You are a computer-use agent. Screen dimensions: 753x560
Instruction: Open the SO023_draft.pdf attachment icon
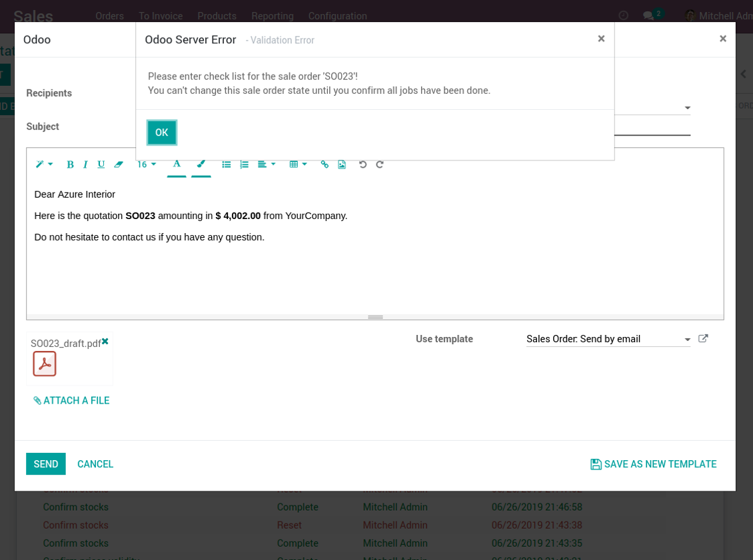pos(45,364)
